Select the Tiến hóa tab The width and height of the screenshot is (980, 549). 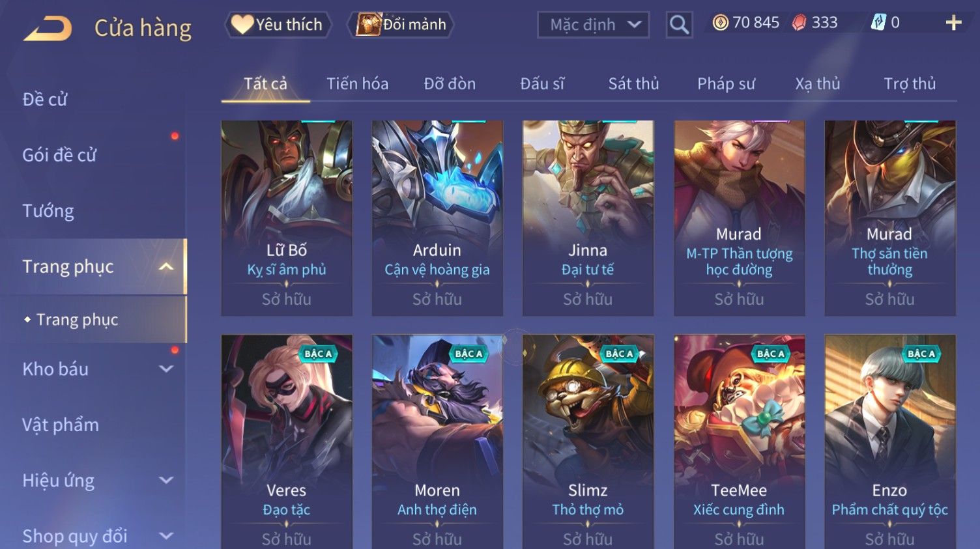(x=357, y=83)
